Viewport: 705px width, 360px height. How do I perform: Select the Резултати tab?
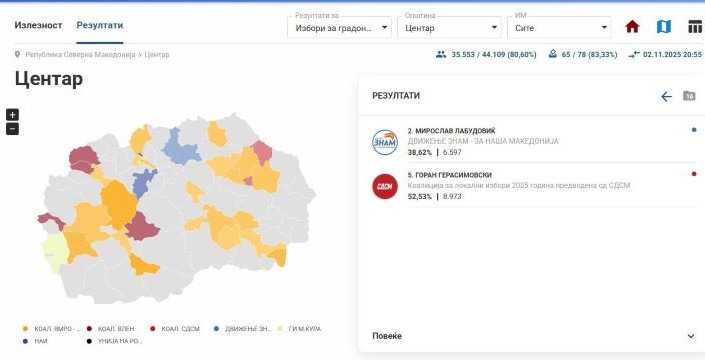point(99,26)
